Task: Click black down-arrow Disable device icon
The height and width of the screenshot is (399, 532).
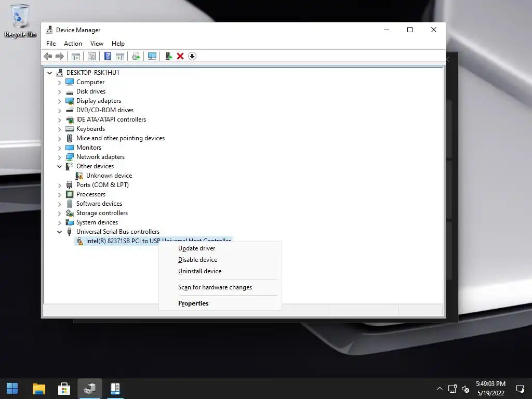Action: [x=192, y=56]
